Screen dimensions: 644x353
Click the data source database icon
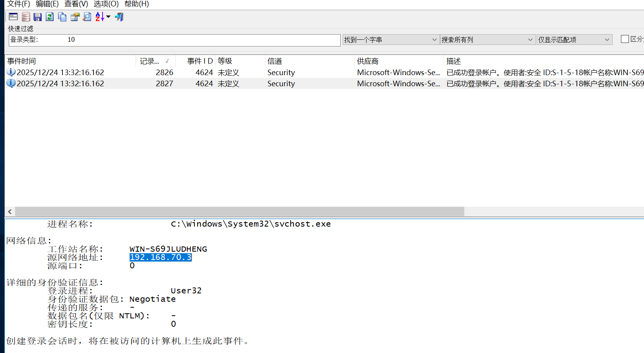(x=26, y=17)
